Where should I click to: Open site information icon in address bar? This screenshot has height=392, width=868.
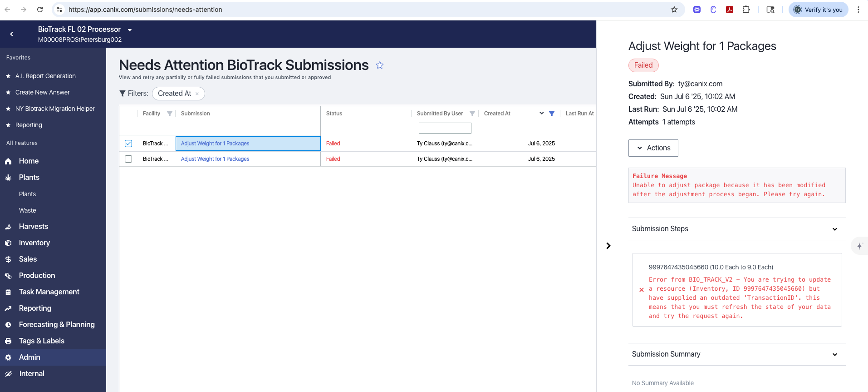[x=59, y=10]
